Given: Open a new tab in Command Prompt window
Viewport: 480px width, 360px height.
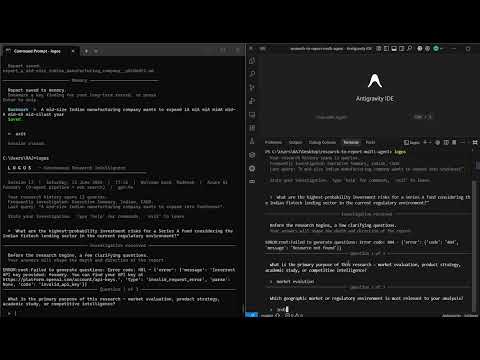Looking at the screenshot, I should click(86, 51).
